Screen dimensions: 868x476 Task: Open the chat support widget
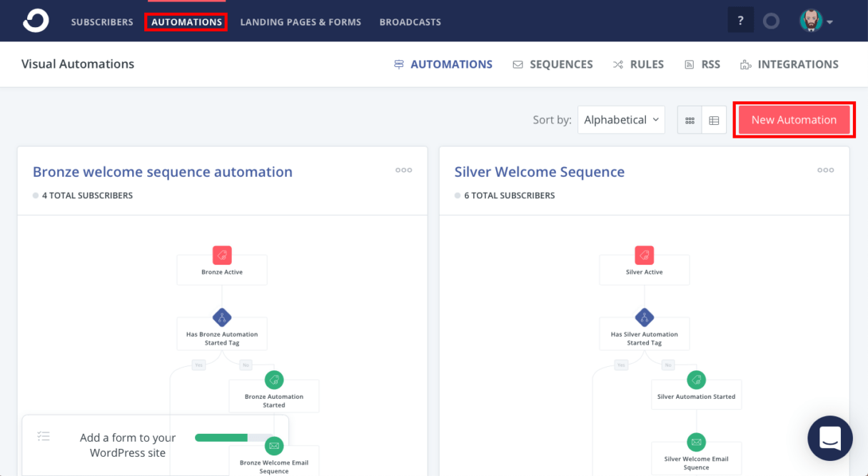(830, 438)
